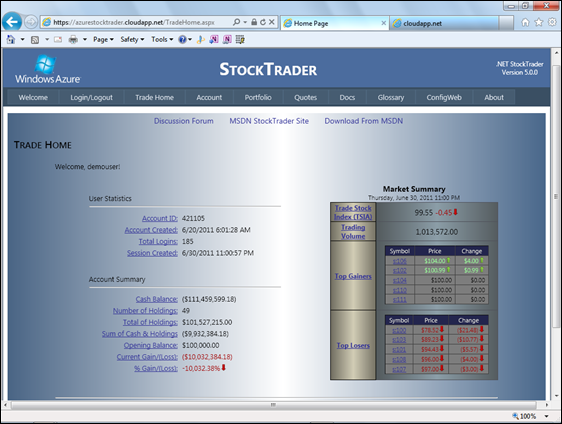
Task: Click the Account ID link
Action: 159,218
